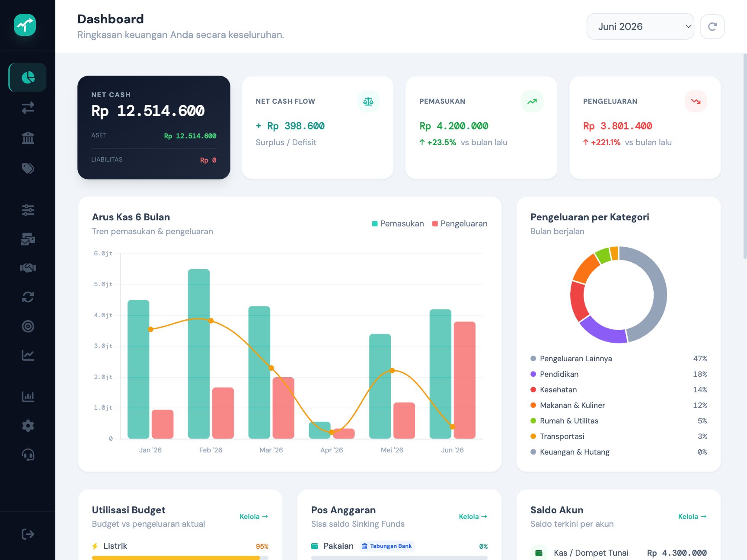Image resolution: width=747 pixels, height=560 pixels.
Task: Click Kelola link in Pos Anggaran
Action: click(473, 516)
